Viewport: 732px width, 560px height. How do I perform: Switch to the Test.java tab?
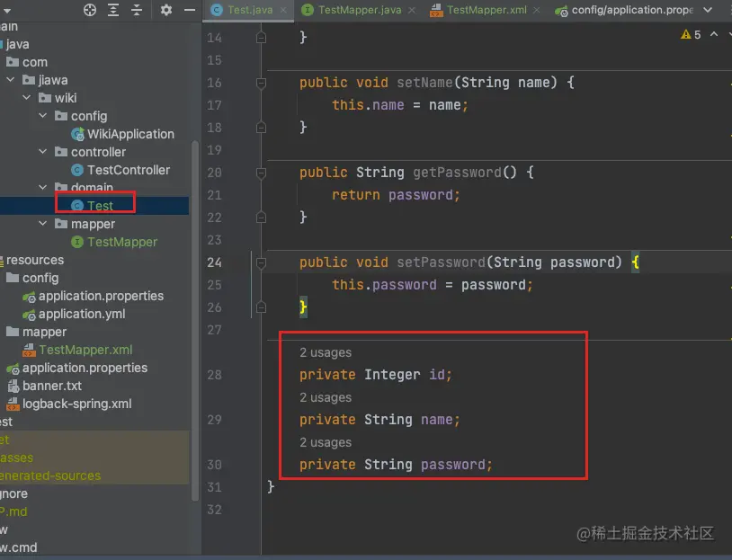[250, 10]
